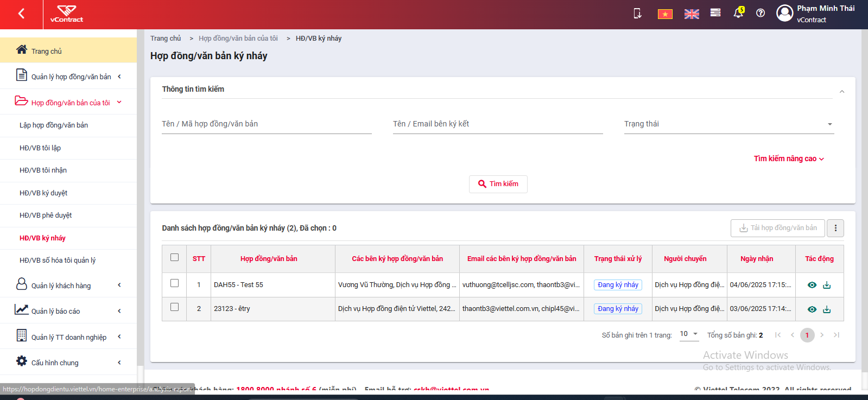Toggle the select-all checkbox in table header
This screenshot has width=868, height=400.
(174, 257)
